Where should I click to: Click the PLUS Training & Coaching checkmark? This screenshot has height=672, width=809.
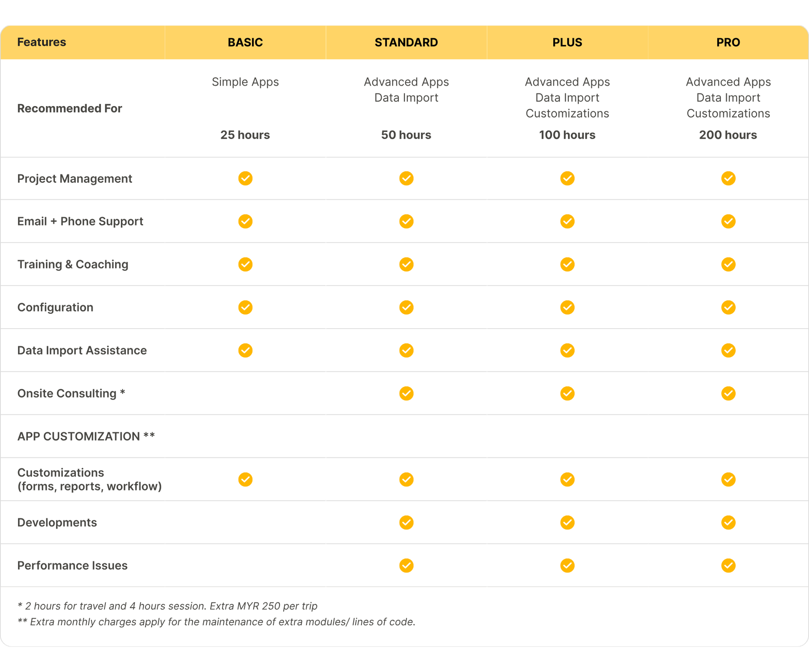(567, 264)
